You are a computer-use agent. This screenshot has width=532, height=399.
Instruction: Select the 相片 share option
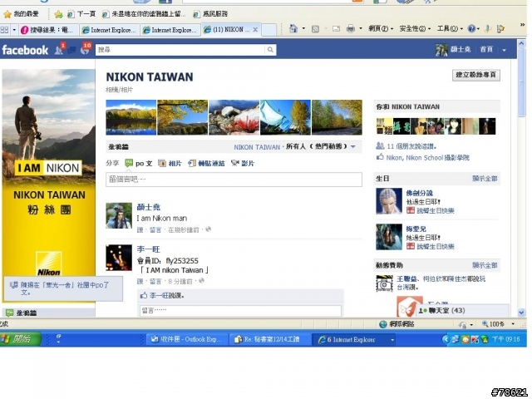click(170, 163)
